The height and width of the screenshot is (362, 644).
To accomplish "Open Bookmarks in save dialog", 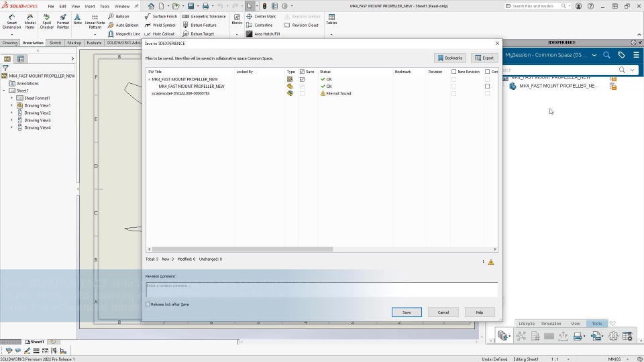I will tap(450, 58).
